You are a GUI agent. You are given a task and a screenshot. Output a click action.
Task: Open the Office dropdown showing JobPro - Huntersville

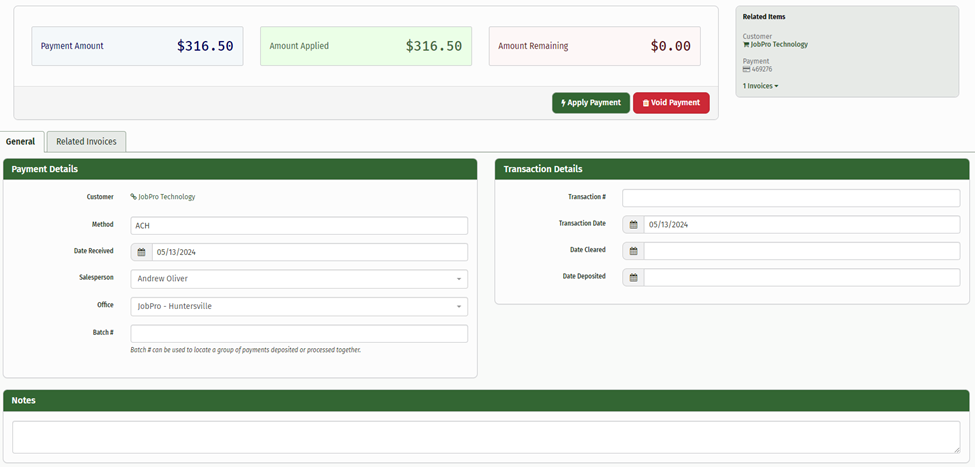[x=298, y=306]
